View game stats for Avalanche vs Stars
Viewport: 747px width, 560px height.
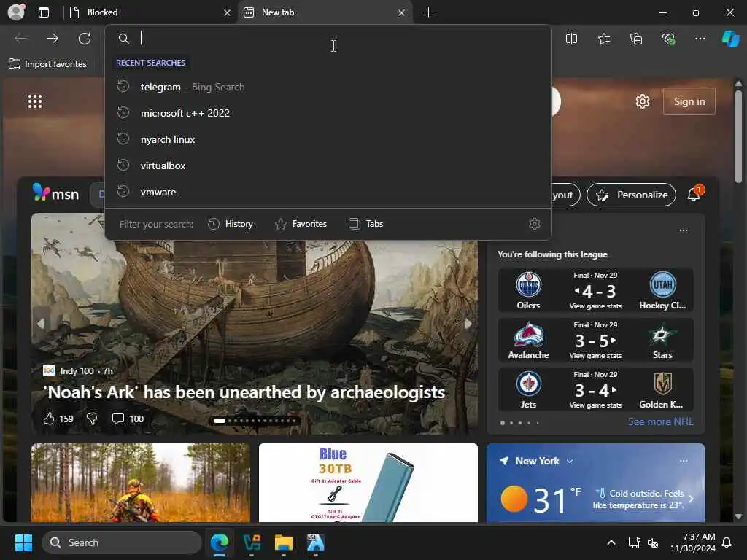tap(595, 355)
